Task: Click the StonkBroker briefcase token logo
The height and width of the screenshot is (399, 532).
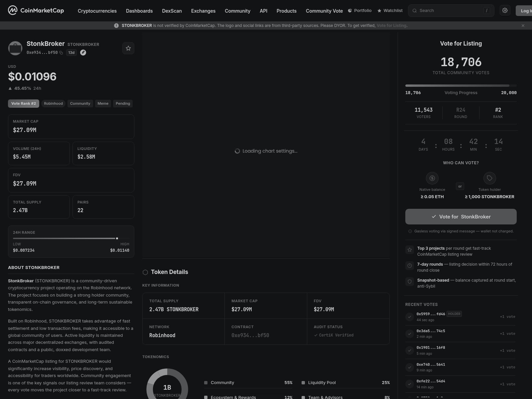Action: click(x=15, y=48)
